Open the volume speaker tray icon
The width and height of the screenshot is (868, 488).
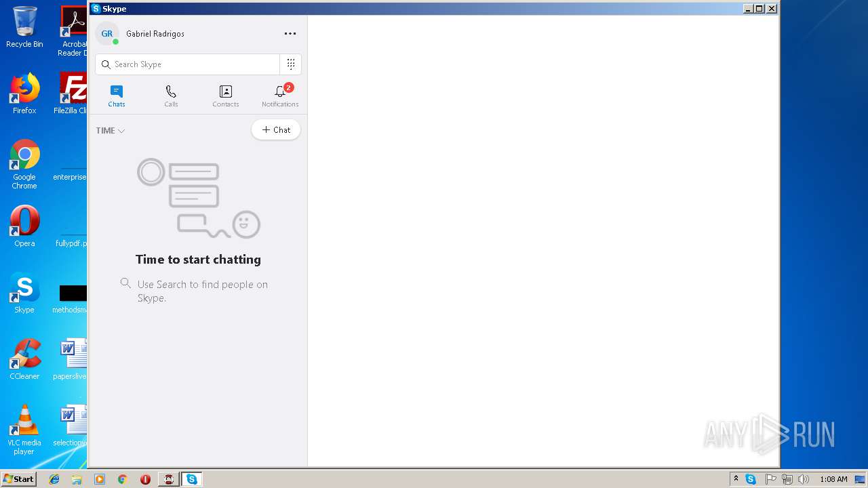point(804,479)
